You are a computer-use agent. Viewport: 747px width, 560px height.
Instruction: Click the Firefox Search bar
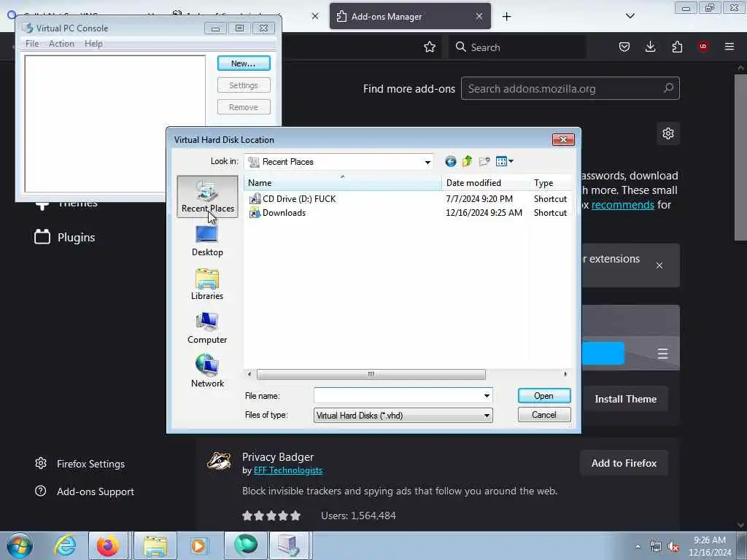pos(517,47)
